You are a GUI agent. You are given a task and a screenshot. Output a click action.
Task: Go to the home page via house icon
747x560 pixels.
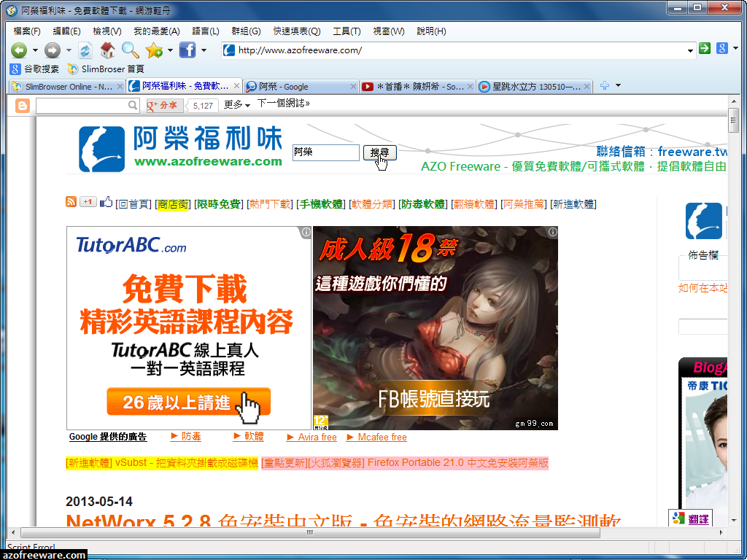(108, 50)
